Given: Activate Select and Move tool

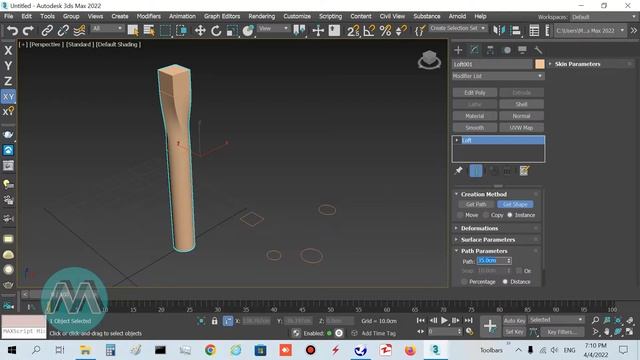Looking at the screenshot, I should click(x=200, y=31).
